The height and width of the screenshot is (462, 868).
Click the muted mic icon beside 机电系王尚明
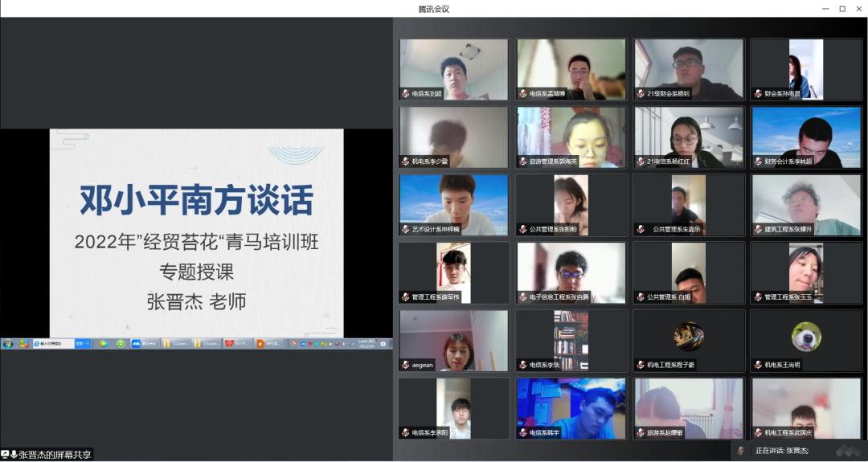758,365
